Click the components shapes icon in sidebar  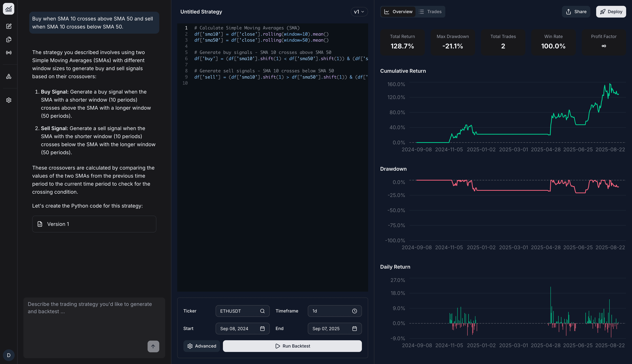coord(9,76)
